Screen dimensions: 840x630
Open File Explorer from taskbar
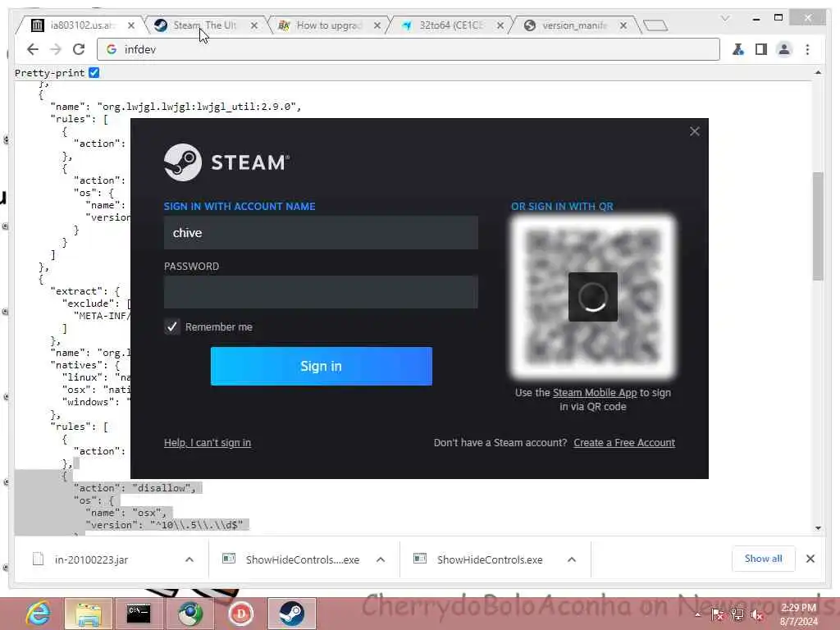pos(89,614)
